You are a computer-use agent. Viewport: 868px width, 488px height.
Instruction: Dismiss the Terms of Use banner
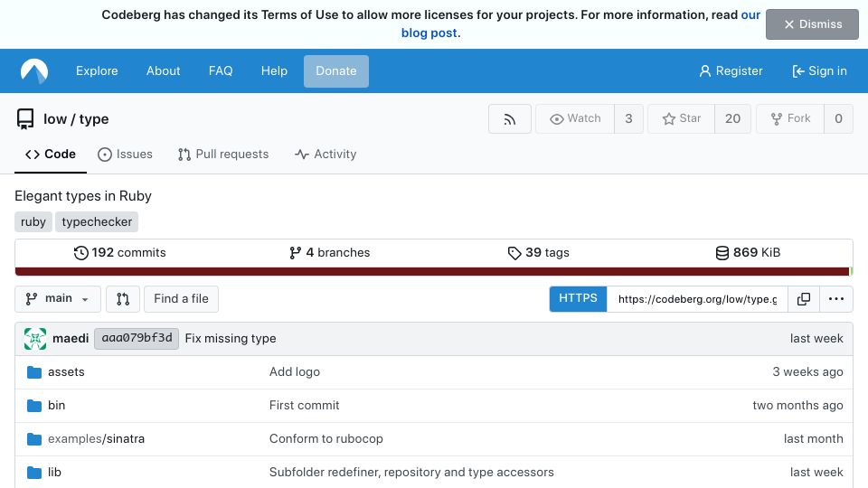[812, 24]
